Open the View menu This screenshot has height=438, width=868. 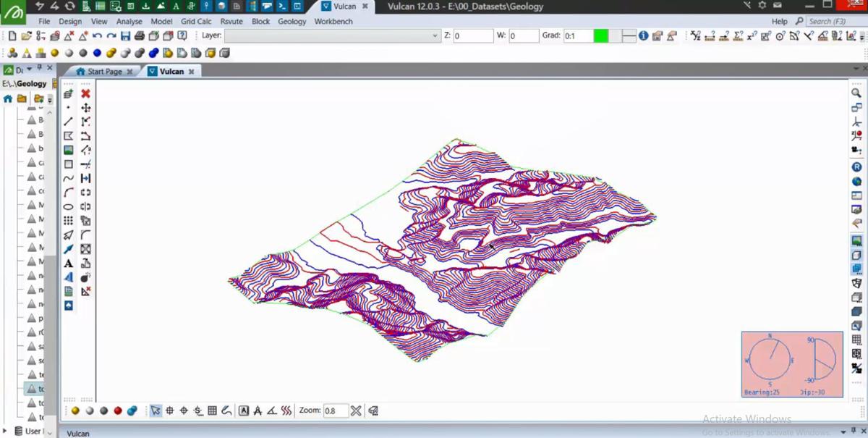click(x=99, y=22)
